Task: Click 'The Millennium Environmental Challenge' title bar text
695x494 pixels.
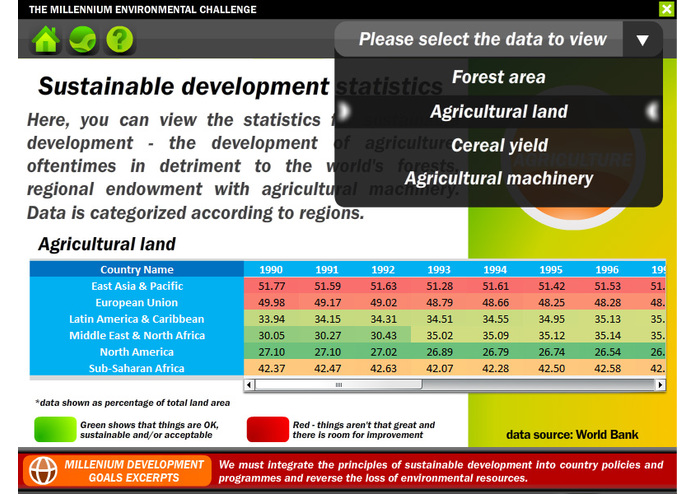Action: coord(143,9)
